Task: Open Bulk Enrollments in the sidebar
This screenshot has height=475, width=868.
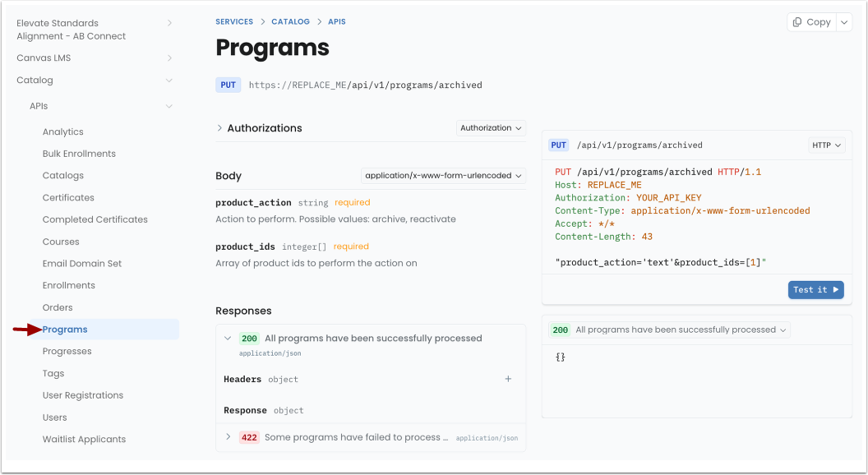Action: pyautogui.click(x=79, y=154)
